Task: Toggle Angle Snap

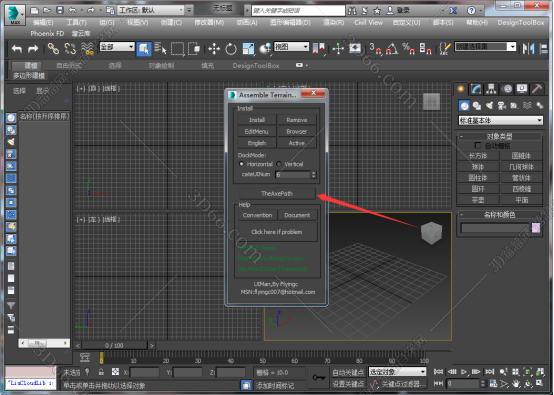Action: coord(392,48)
